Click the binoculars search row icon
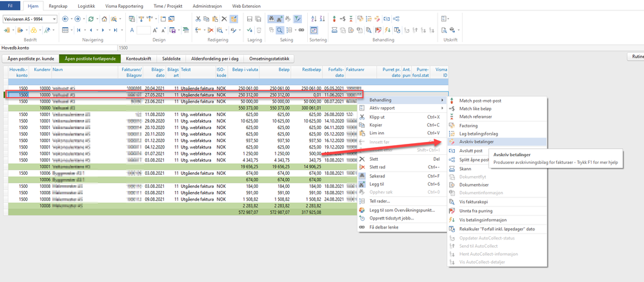644x282 pixels. 272,19
